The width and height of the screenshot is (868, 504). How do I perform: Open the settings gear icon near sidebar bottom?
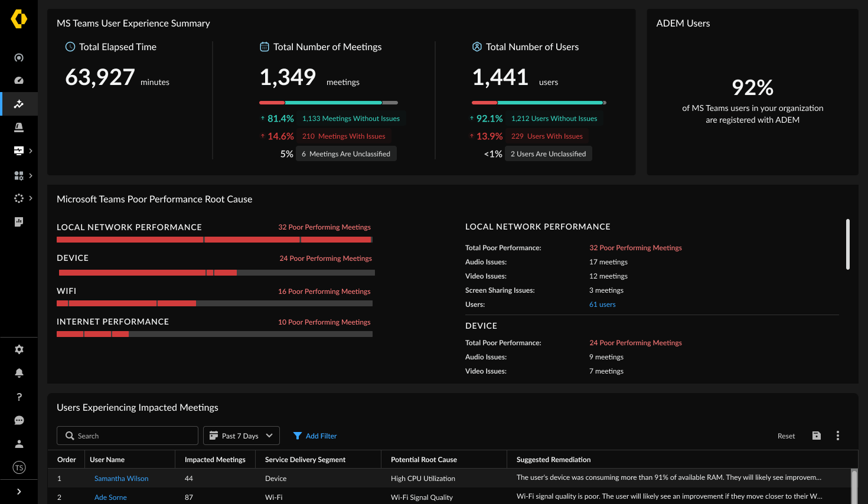click(x=19, y=349)
